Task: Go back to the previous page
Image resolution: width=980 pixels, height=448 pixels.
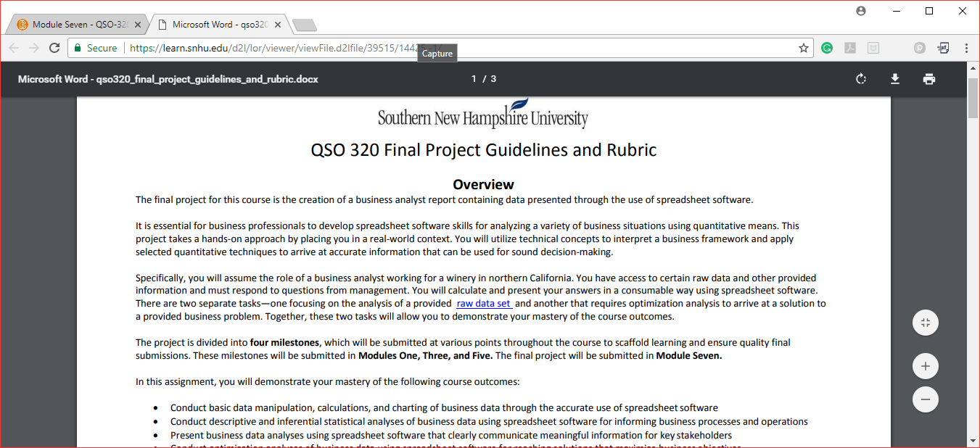Action: click(14, 48)
